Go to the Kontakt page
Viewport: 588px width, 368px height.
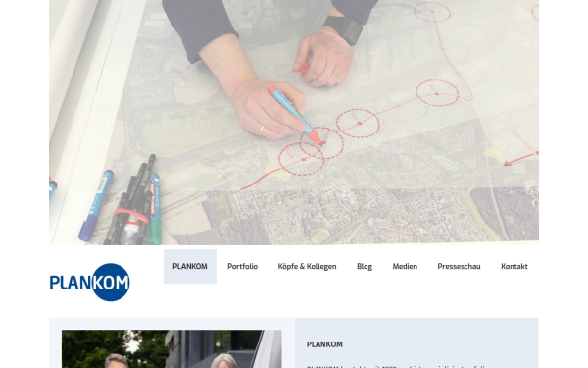[514, 266]
